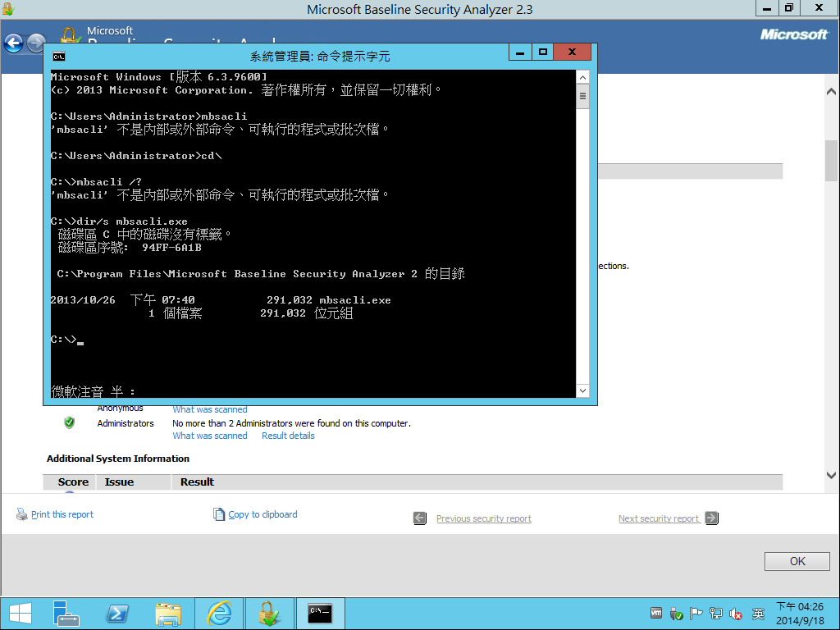Open File Explorer from the taskbar
Screen dimensions: 840x630
point(168,614)
